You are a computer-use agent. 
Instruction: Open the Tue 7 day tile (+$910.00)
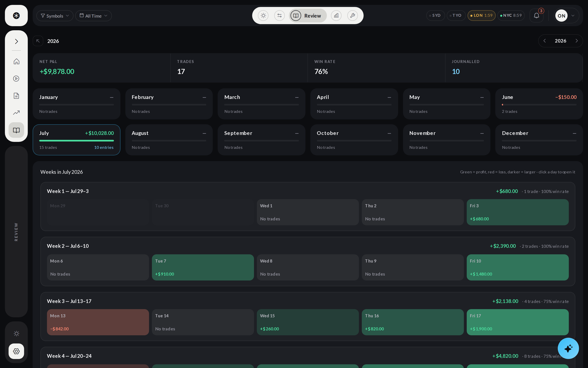(203, 267)
